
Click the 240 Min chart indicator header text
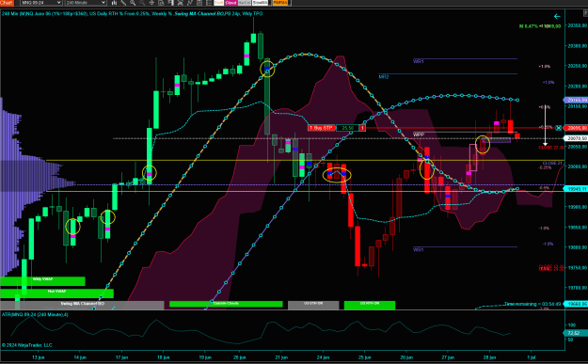pyautogui.click(x=132, y=13)
